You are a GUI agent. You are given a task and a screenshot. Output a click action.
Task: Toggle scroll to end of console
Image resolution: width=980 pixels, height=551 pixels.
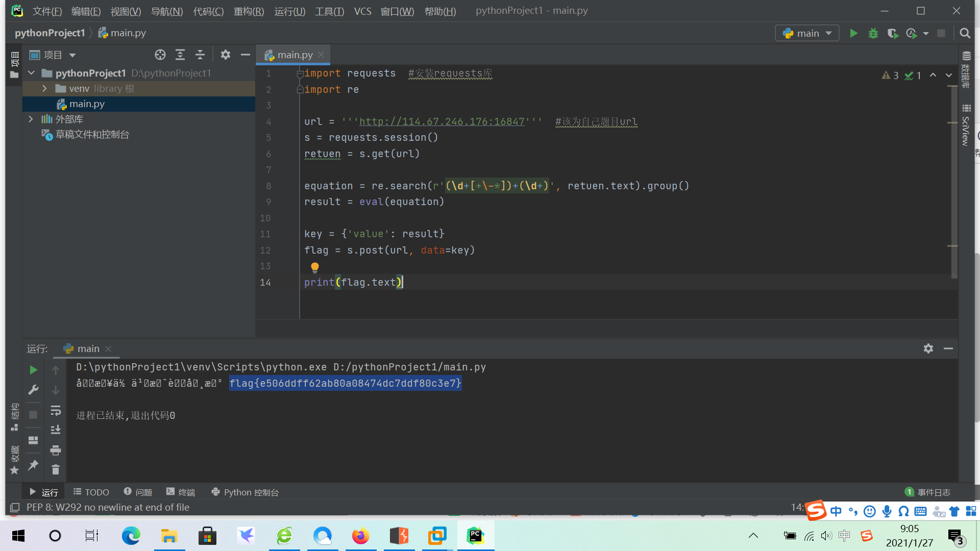tap(56, 430)
